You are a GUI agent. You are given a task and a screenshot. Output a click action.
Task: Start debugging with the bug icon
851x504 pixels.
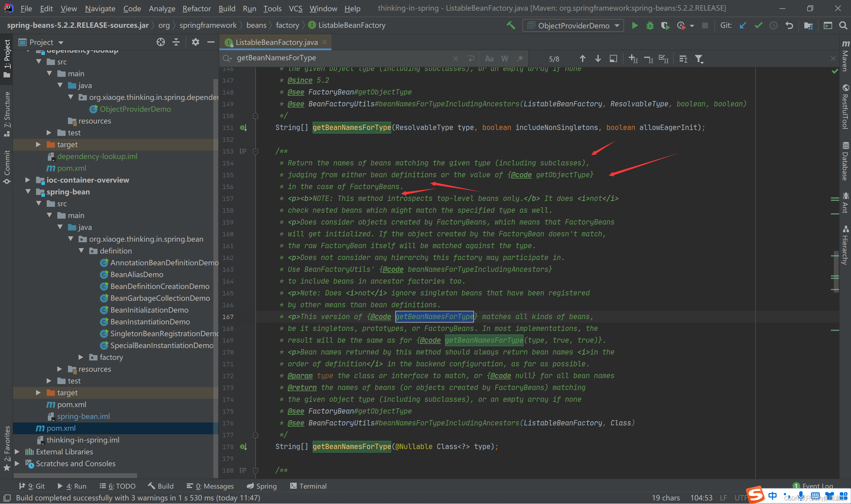[x=649, y=25]
